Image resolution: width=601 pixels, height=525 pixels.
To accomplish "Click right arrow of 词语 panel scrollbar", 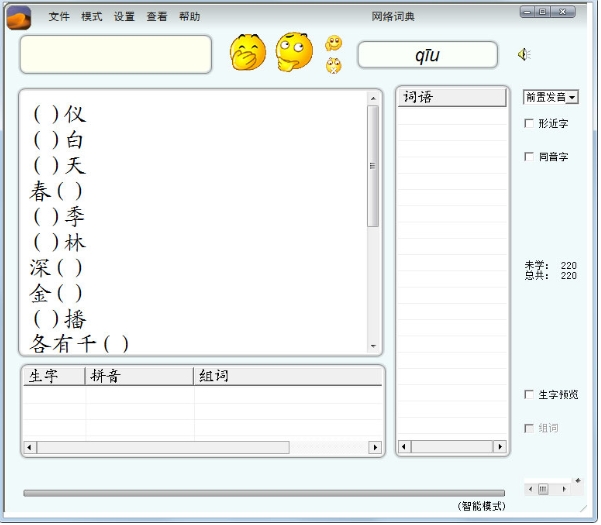I will point(500,447).
